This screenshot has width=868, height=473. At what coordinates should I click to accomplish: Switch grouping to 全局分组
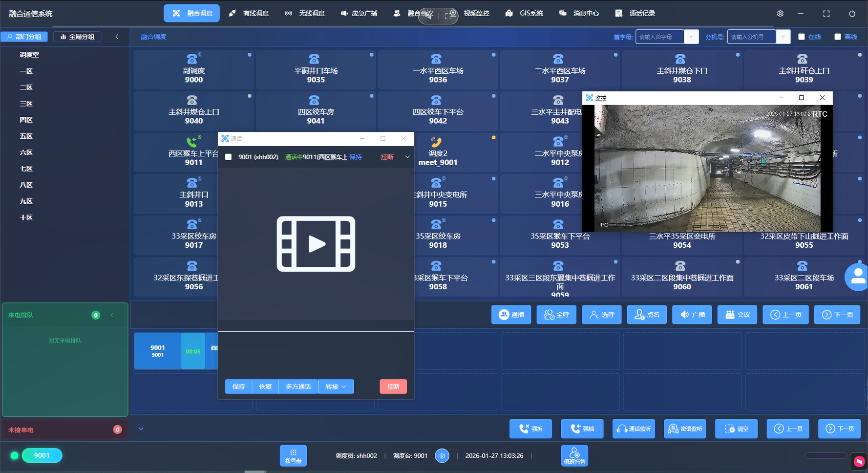[x=77, y=37]
